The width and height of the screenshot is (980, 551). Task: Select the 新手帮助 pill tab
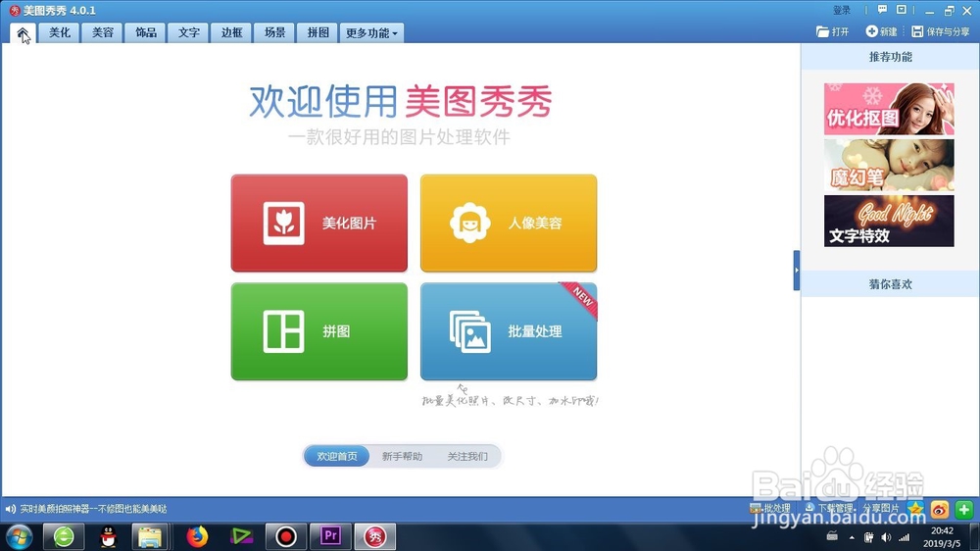[402, 457]
